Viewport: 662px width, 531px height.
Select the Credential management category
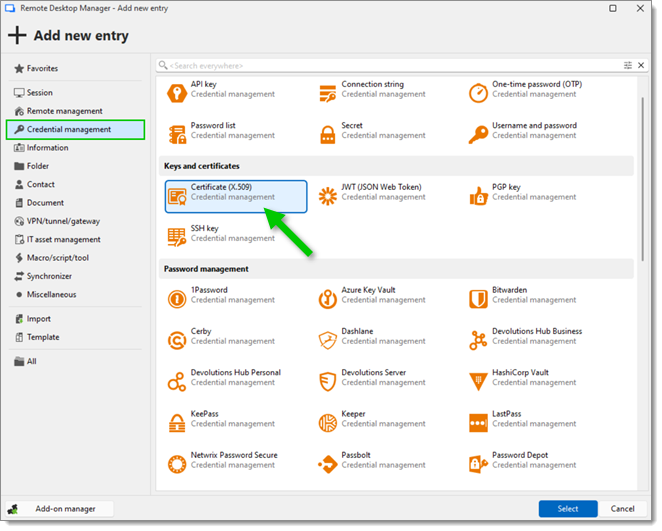point(76,130)
